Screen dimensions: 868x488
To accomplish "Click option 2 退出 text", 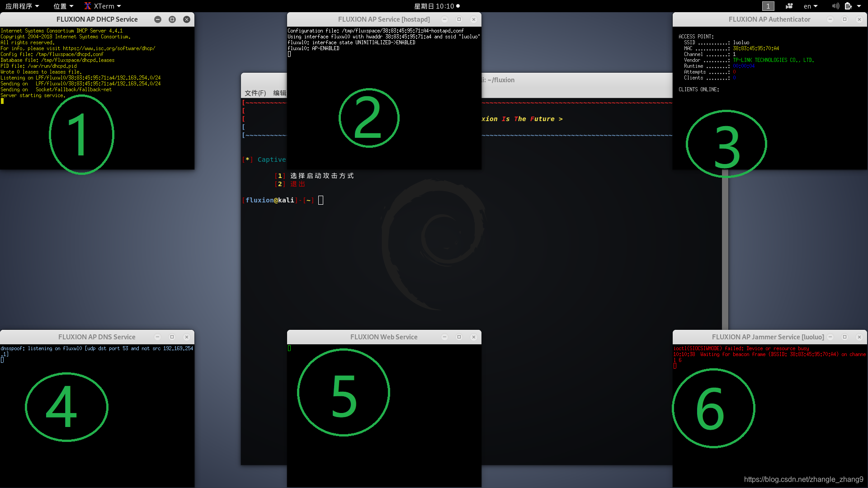I will pos(297,184).
